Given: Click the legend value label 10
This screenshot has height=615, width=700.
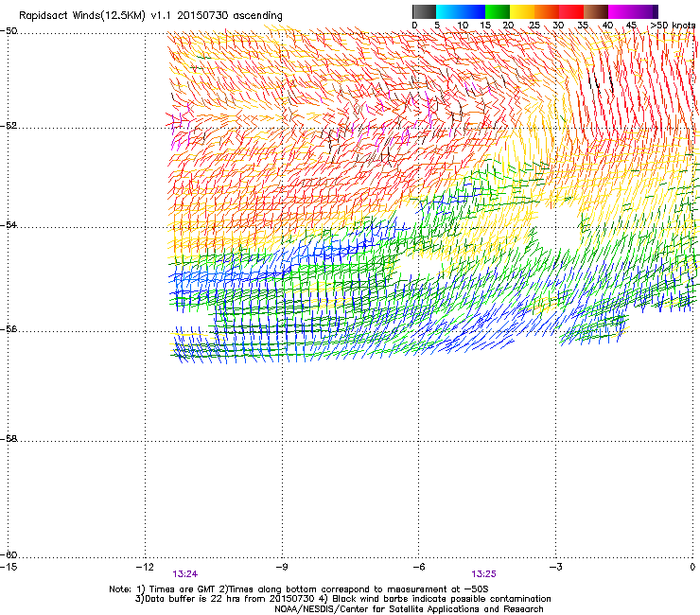Looking at the screenshot, I should coord(463,26).
